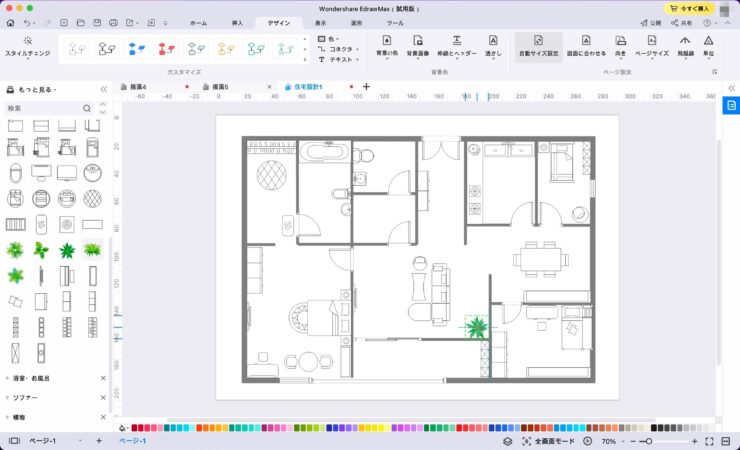Switch to the 描画4 document tab
Viewport: 740px width, 450px height.
[x=138, y=87]
